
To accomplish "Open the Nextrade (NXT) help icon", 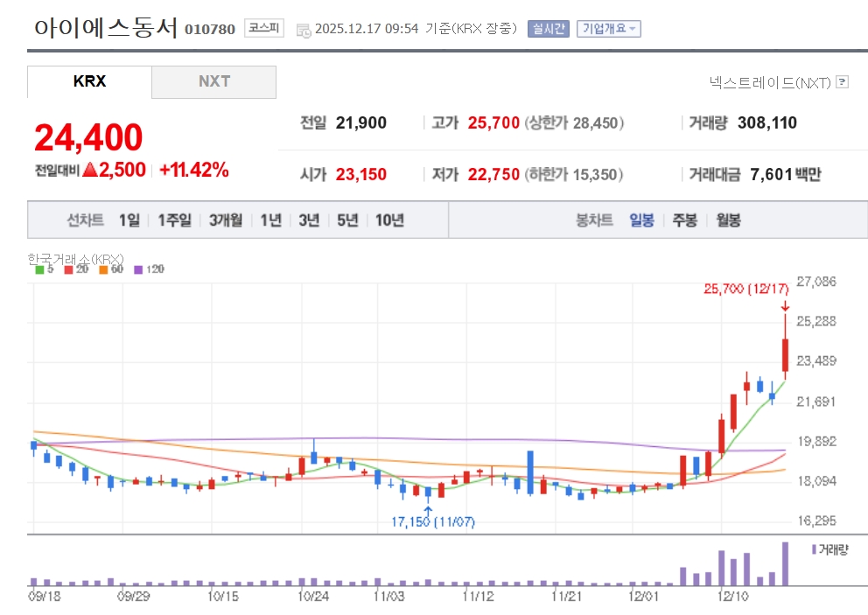I will [842, 82].
